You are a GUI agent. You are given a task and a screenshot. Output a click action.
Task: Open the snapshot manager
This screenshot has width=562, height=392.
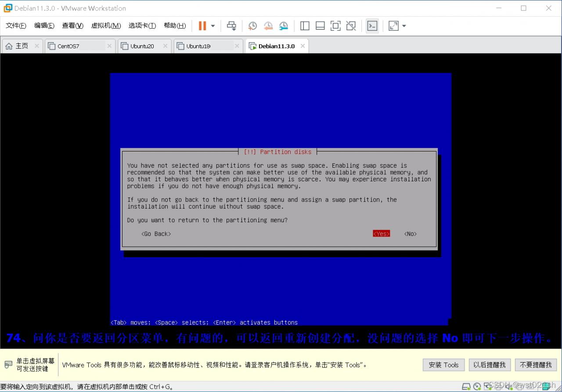[x=284, y=26]
